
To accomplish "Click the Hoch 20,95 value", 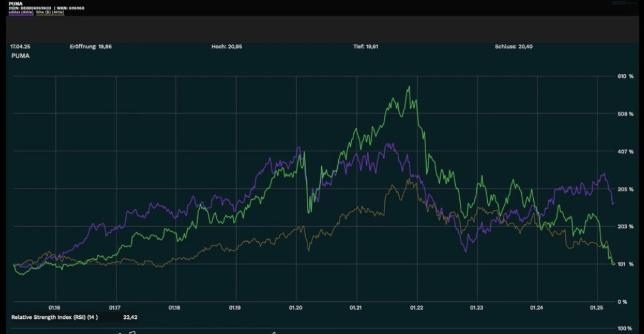I will coord(227,47).
